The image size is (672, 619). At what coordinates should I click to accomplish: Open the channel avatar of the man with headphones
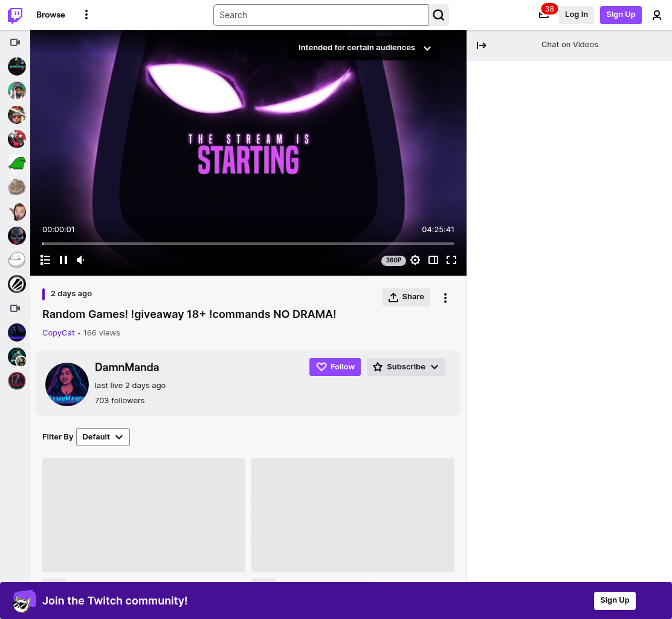click(17, 91)
